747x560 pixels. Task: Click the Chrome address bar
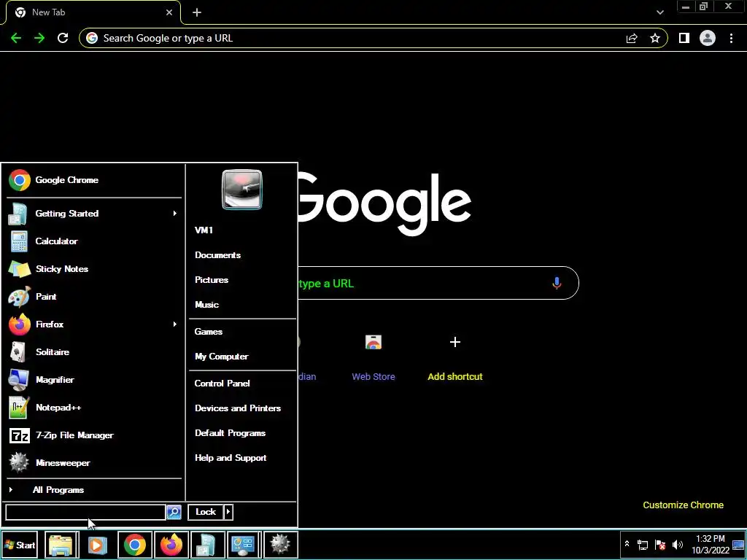point(373,38)
